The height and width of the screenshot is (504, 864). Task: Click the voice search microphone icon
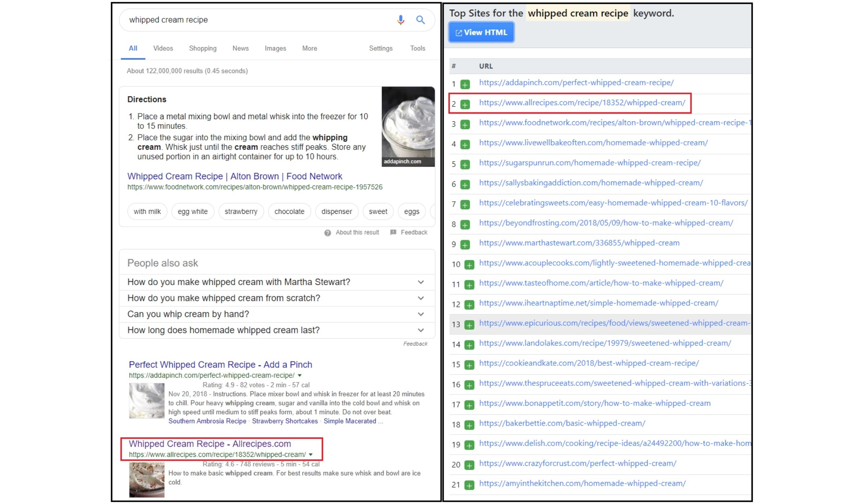[x=401, y=20]
